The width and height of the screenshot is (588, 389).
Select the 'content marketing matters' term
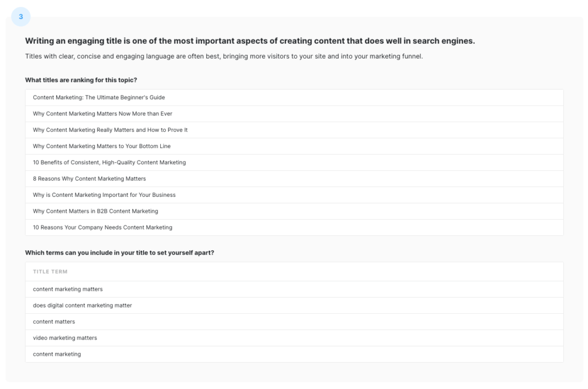68,289
